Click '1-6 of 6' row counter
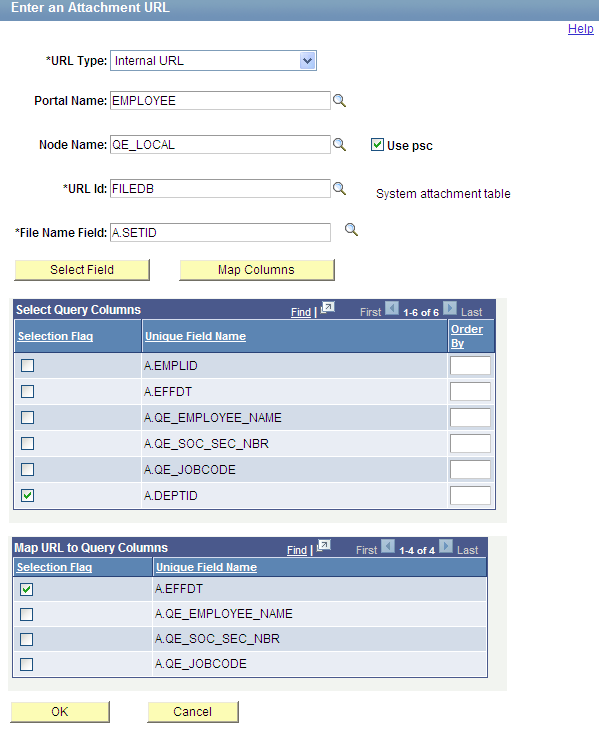This screenshot has height=737, width=599. click(x=421, y=313)
